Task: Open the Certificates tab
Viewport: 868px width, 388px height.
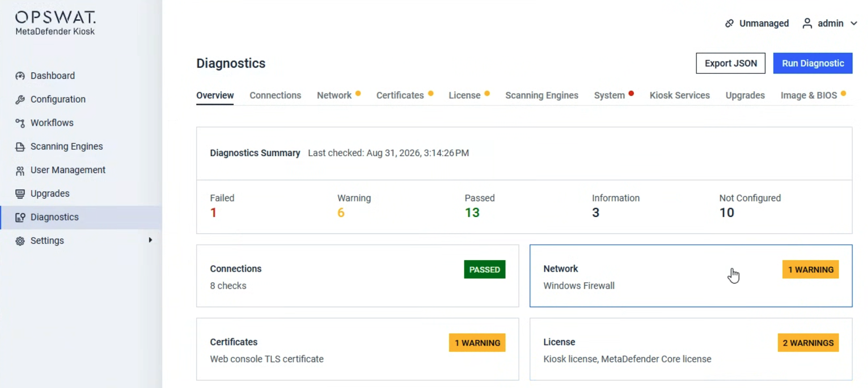Action: (400, 95)
